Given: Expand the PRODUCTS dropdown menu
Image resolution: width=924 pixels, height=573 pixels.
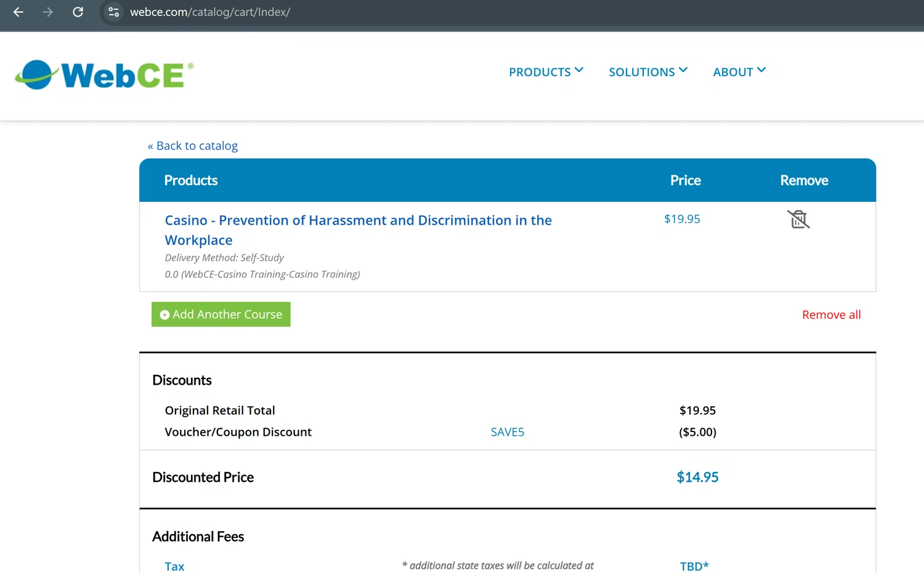Looking at the screenshot, I should [x=546, y=72].
